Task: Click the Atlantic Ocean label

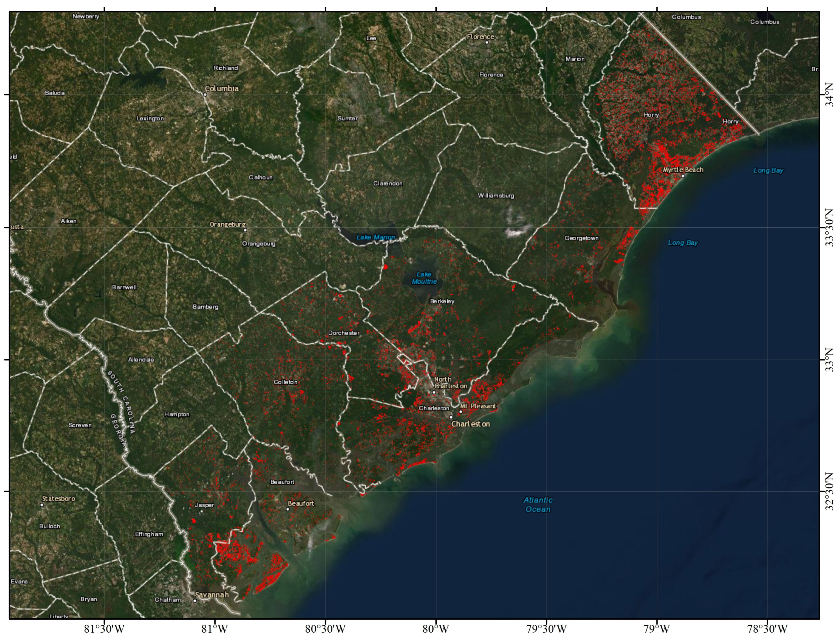Action: [538, 505]
